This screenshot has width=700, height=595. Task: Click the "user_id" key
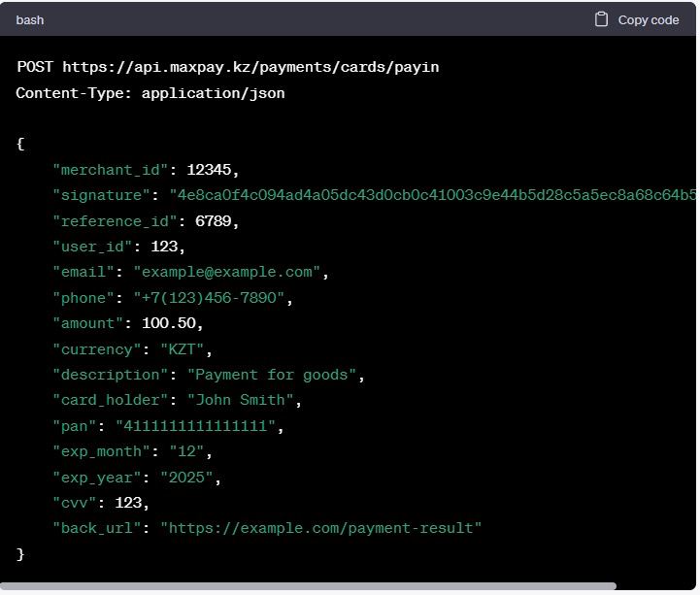92,247
